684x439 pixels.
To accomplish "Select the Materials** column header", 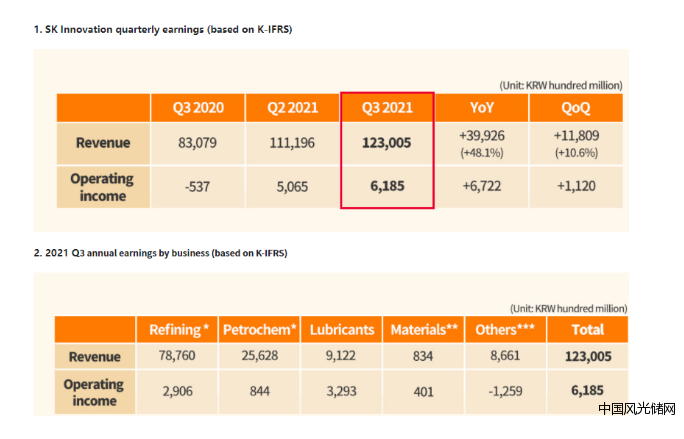I will (424, 329).
